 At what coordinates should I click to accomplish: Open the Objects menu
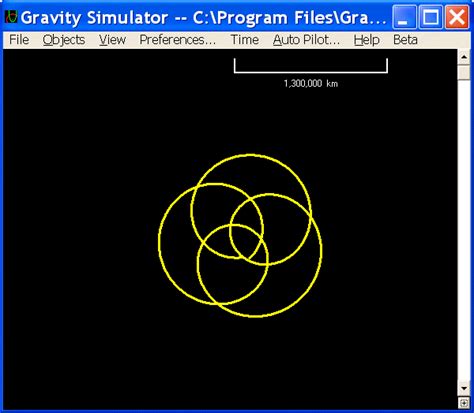(64, 40)
